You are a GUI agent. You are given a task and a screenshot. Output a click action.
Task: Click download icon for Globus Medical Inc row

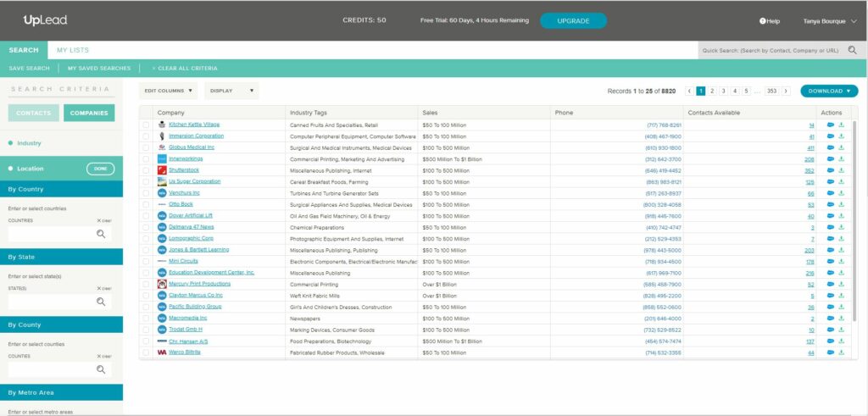tap(842, 147)
